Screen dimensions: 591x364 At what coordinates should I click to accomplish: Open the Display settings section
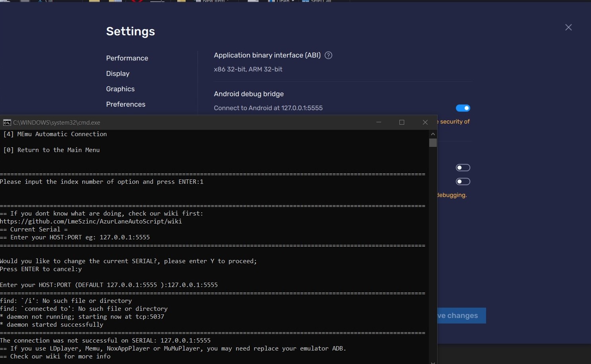pos(118,73)
